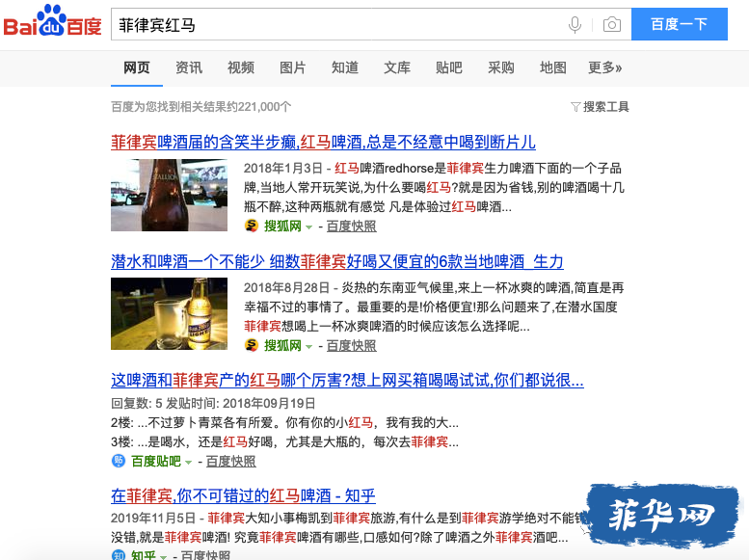Click the Baidu logo
This screenshot has width=749, height=560.
pyautogui.click(x=53, y=21)
